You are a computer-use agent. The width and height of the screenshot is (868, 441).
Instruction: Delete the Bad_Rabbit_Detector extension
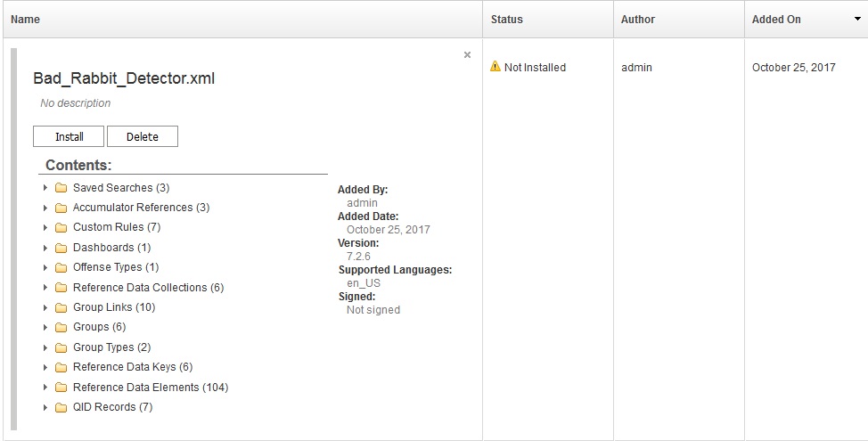point(143,136)
